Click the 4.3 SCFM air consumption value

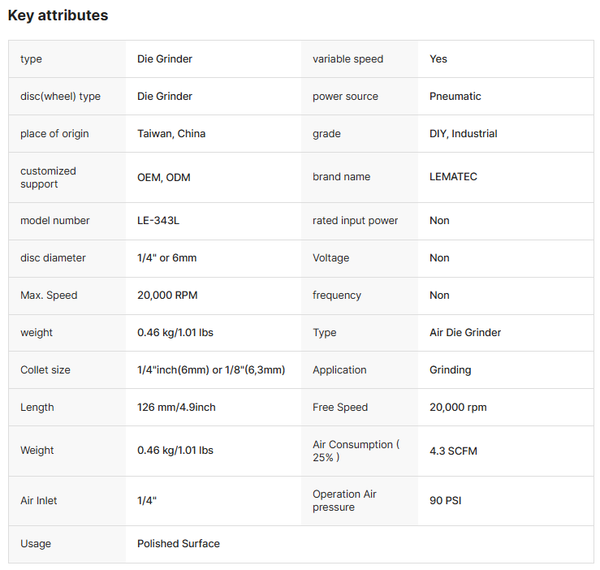click(x=453, y=451)
